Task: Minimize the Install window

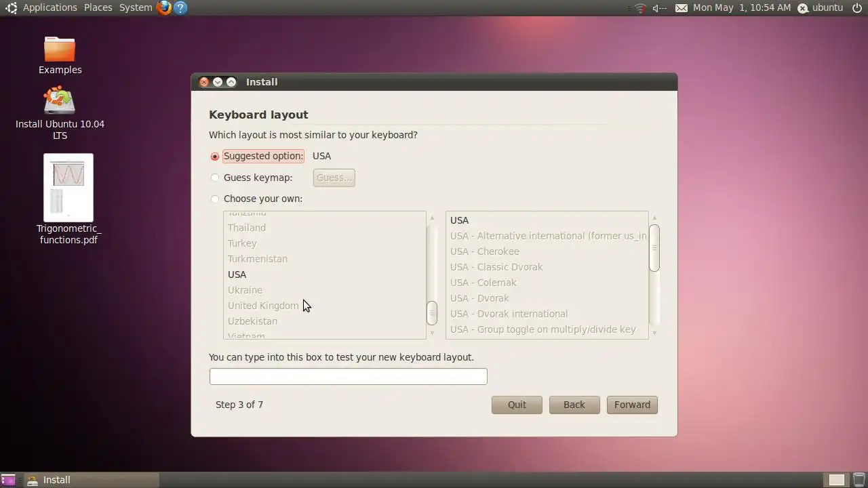Action: [218, 82]
